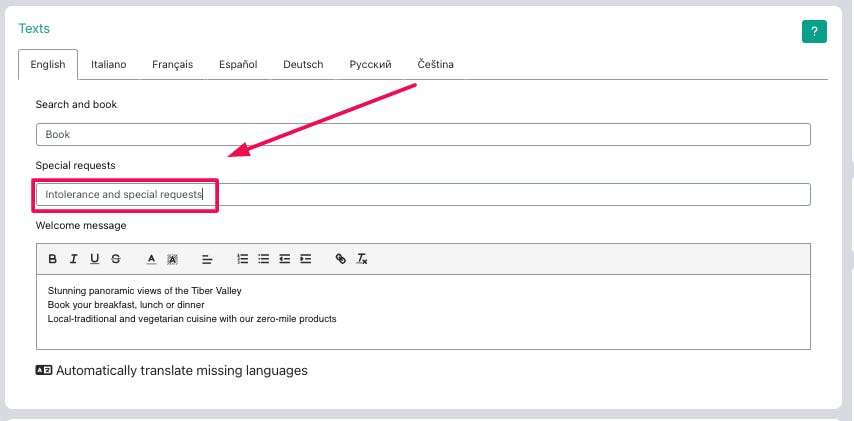
Task: Click Automatically translate missing languages
Action: [172, 371]
